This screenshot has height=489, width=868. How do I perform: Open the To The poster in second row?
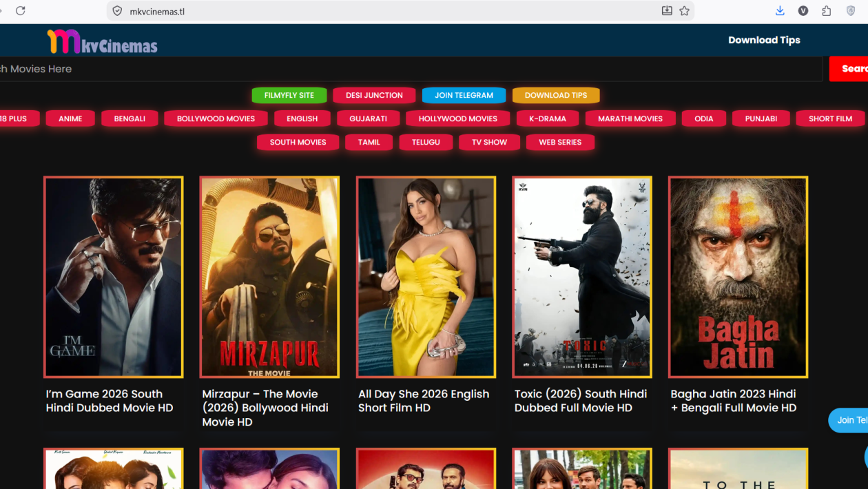click(738, 468)
